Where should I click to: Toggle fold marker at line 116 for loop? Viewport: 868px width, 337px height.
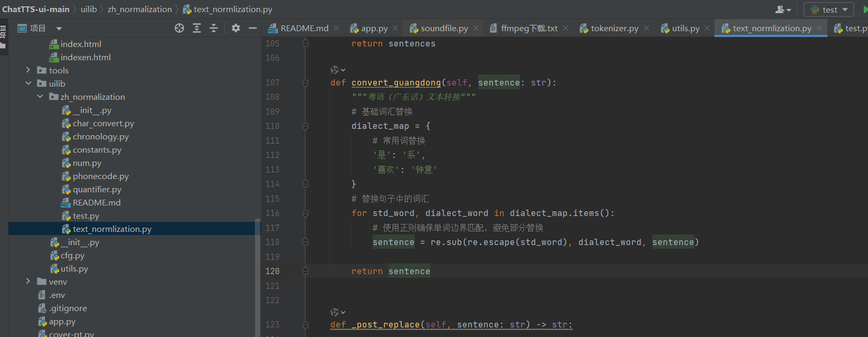306,213
